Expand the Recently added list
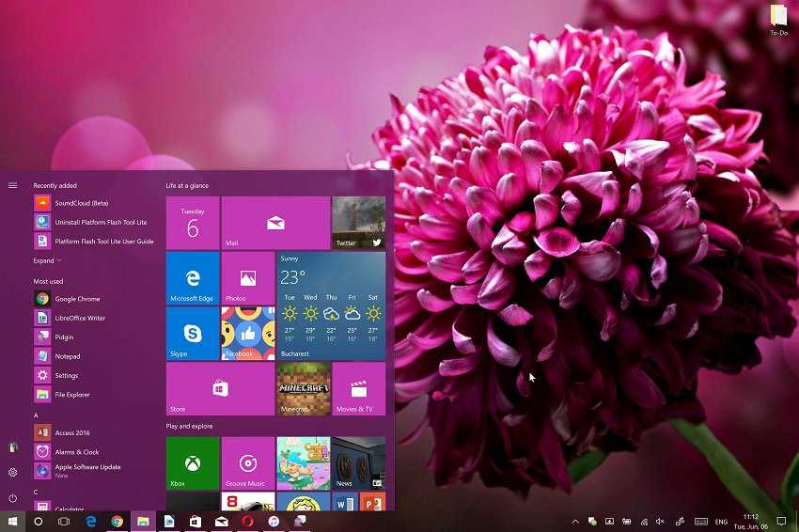 tap(47, 260)
